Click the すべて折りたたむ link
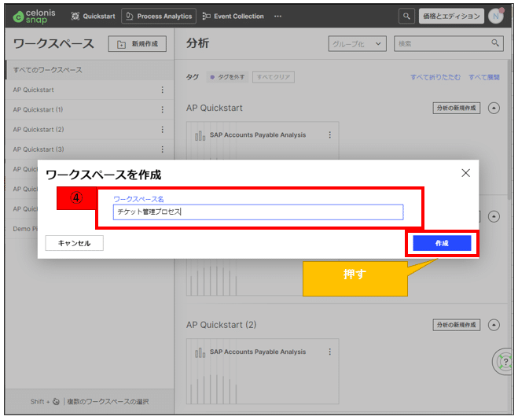 tap(435, 77)
